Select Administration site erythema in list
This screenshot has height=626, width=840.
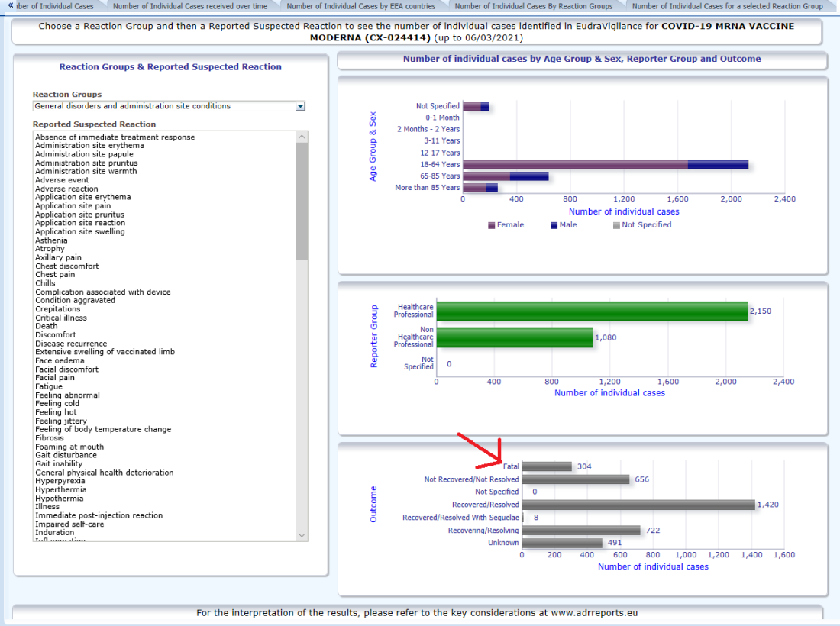click(89, 146)
